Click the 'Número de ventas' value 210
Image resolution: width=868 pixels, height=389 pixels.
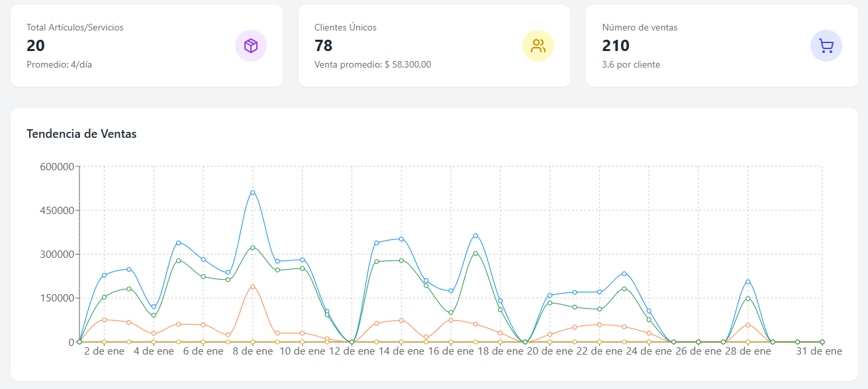(x=616, y=46)
